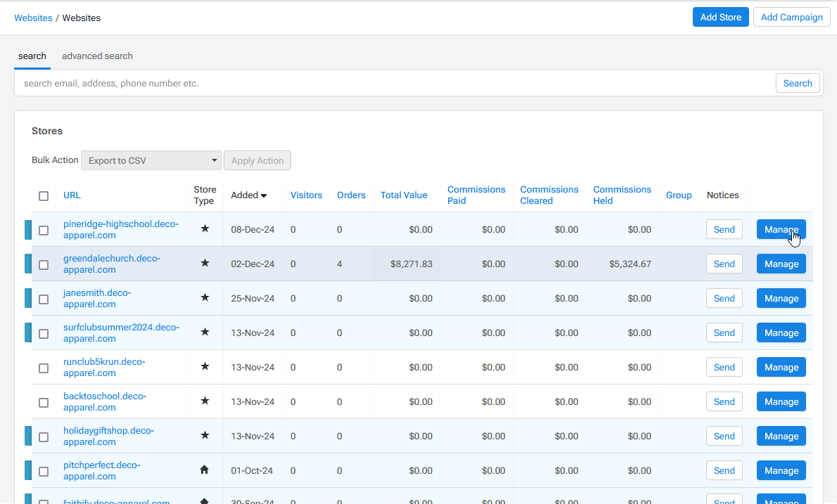Click star icon in greendalechurch row
This screenshot has height=504, width=837.
pos(205,263)
